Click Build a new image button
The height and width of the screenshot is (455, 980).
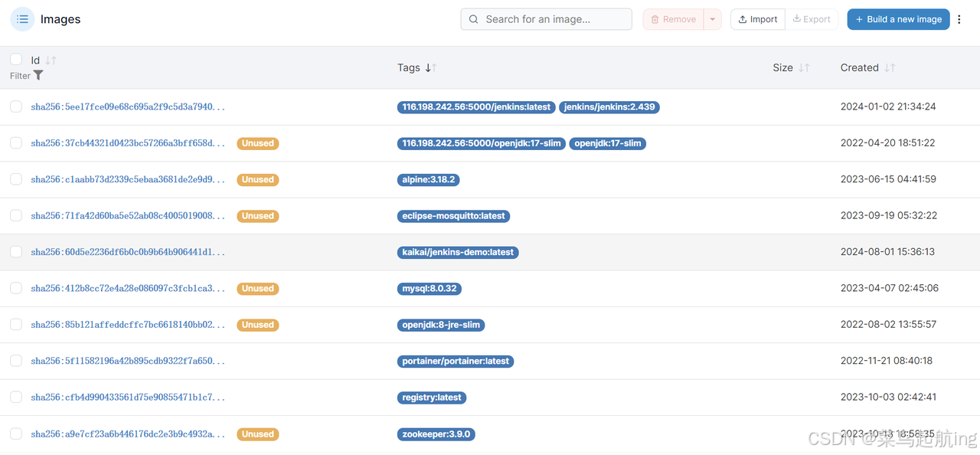point(898,19)
